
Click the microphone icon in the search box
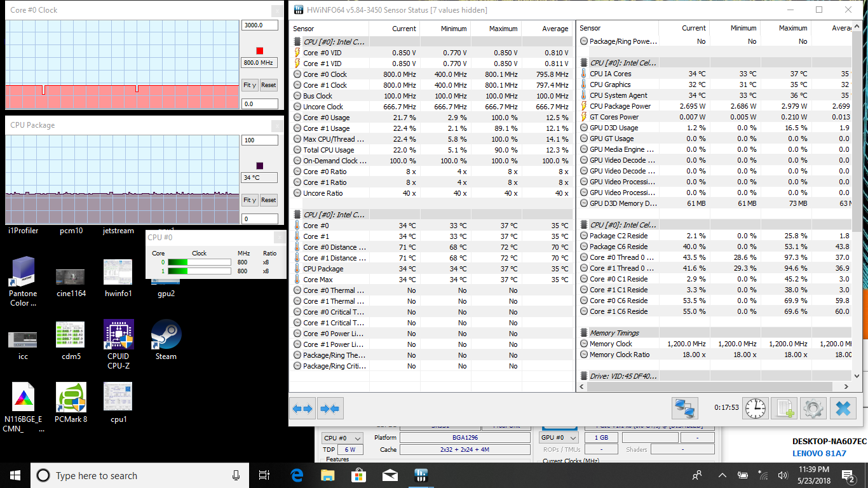(236, 475)
